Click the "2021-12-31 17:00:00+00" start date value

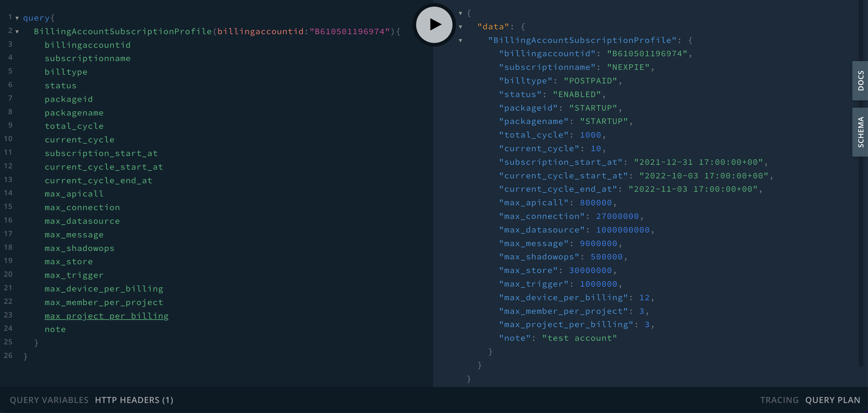(699, 162)
